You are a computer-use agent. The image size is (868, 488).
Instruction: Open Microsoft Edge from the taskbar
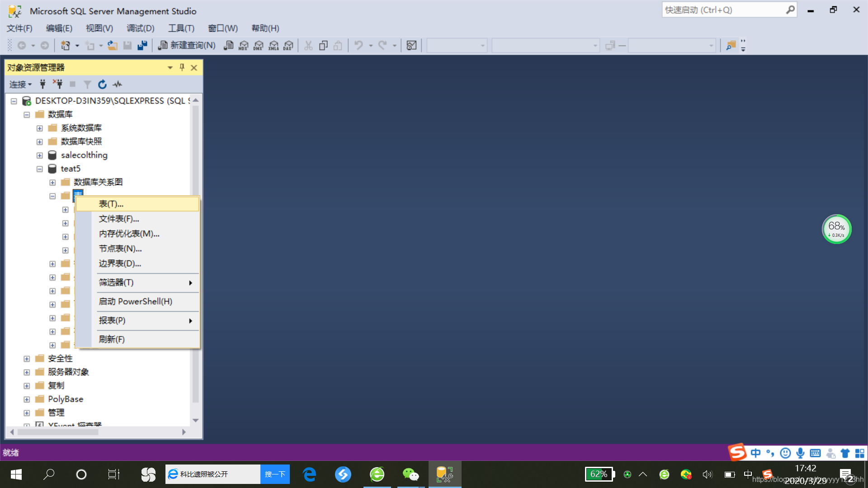click(310, 474)
